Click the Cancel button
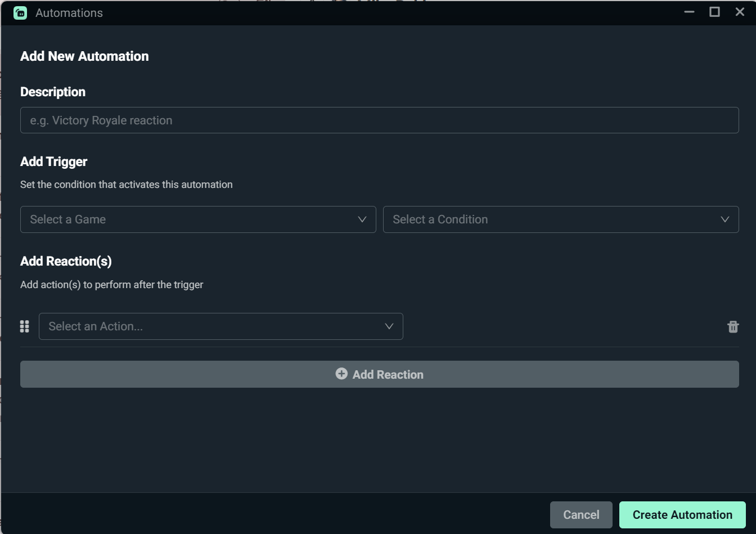756x534 pixels. (581, 515)
